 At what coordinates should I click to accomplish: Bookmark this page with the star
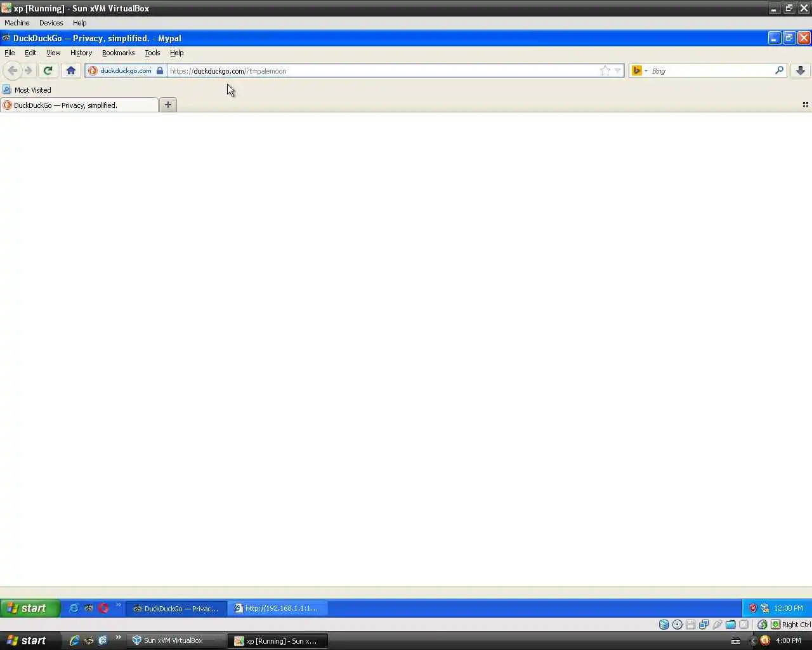(605, 70)
